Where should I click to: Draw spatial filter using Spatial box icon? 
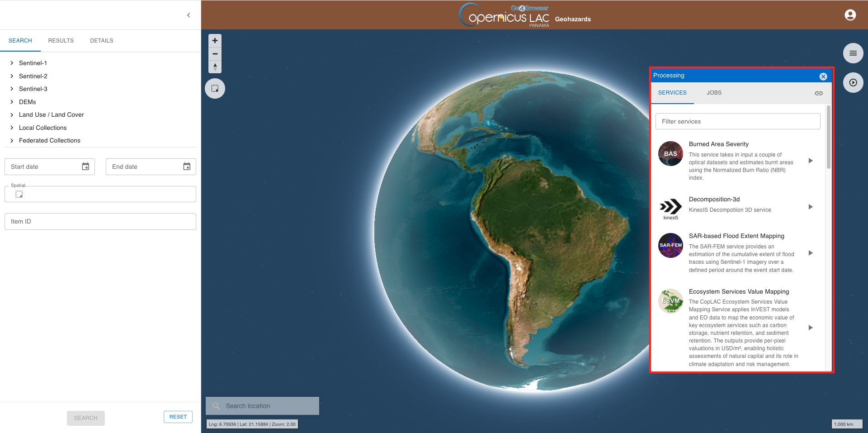pos(19,195)
